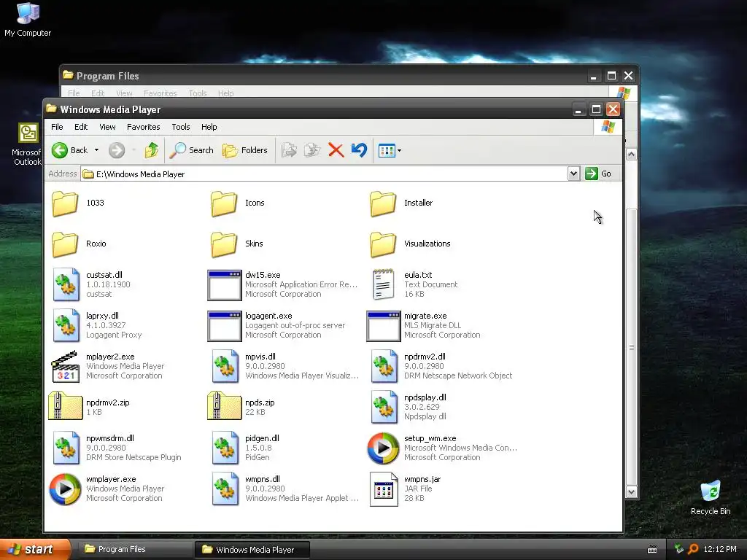Select the npdsplay.dll file icon
This screenshot has width=747, height=560.
coord(384,407)
